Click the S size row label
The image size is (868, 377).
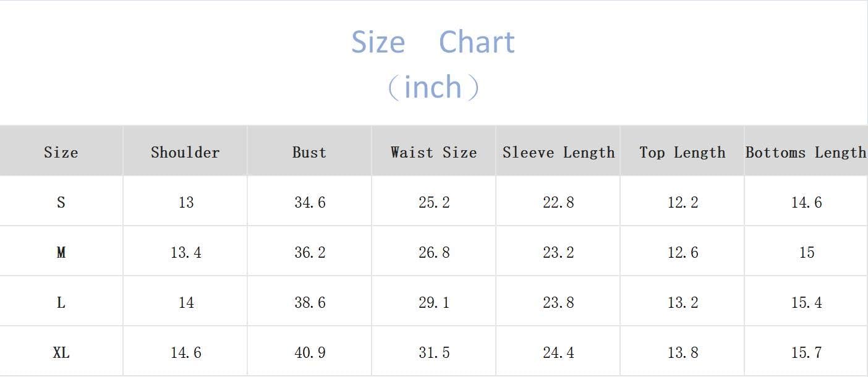pyautogui.click(x=61, y=202)
